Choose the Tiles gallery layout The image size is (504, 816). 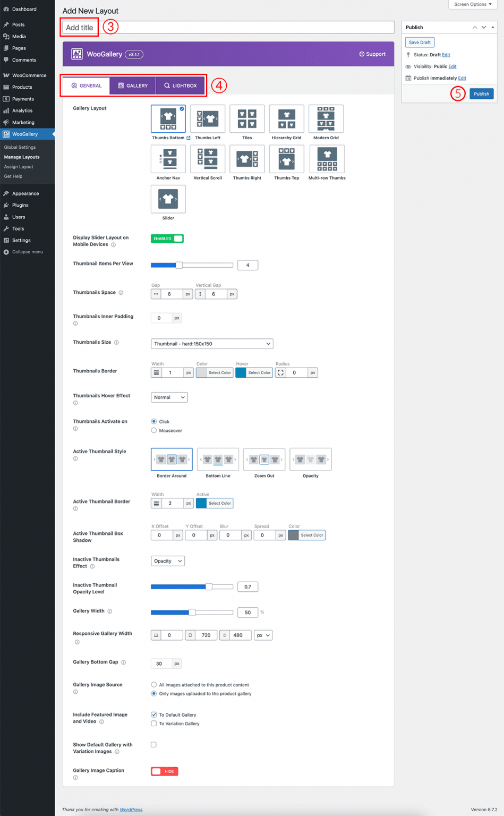click(x=247, y=119)
